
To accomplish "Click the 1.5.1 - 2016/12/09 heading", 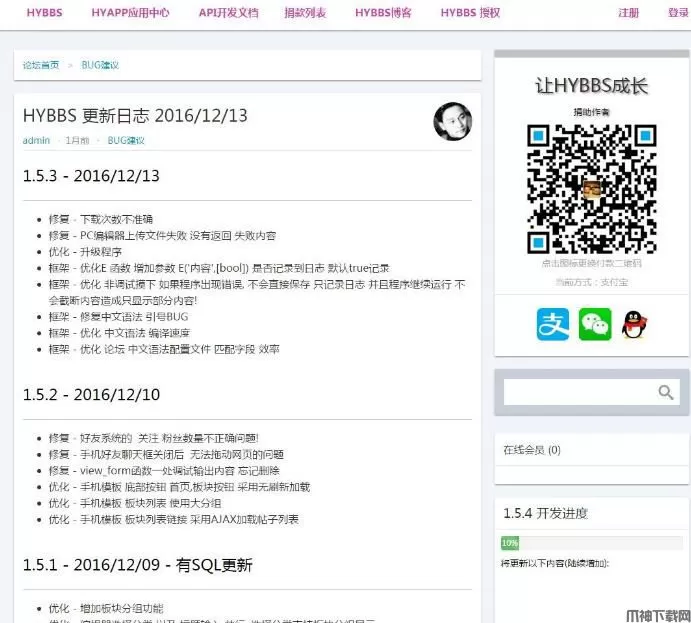I will click(x=137, y=565).
